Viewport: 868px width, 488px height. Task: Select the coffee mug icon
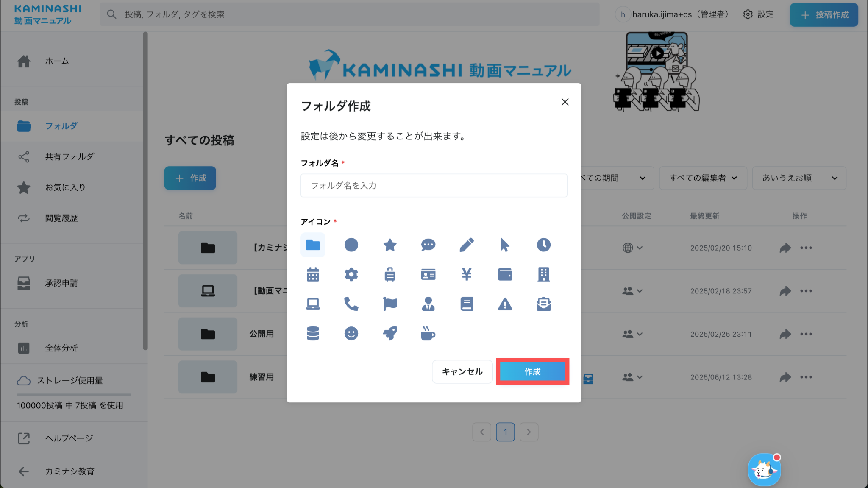coord(428,334)
